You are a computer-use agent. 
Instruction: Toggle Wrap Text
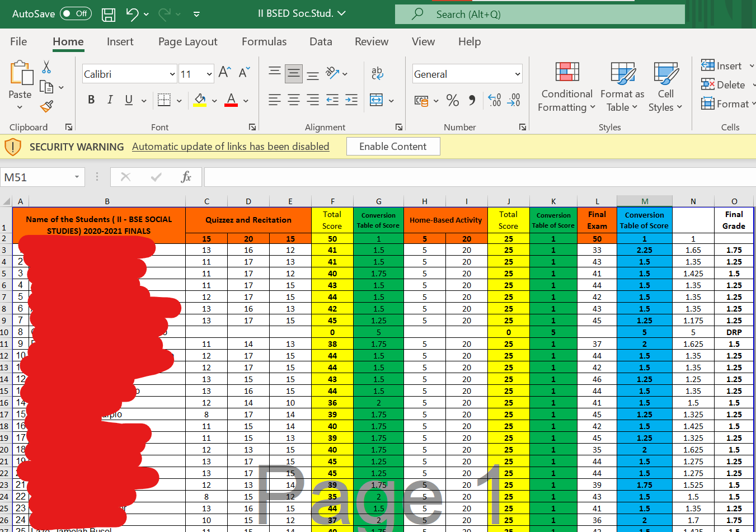pos(377,73)
